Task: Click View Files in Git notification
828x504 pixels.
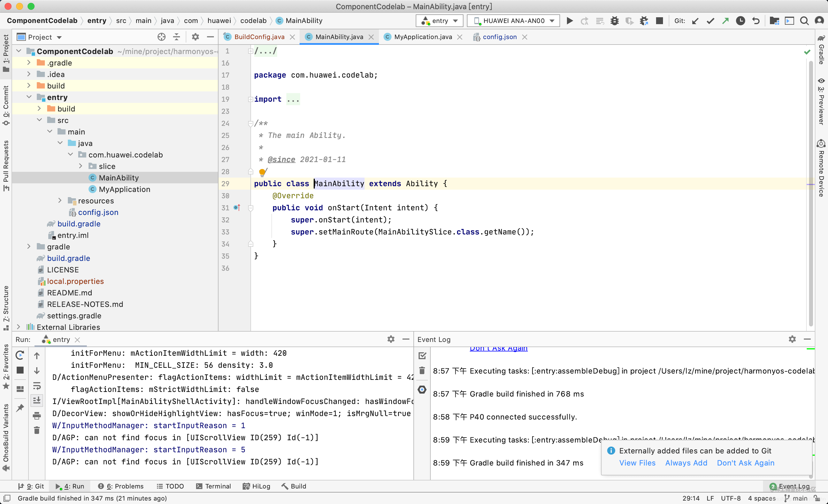Action: 637,463
